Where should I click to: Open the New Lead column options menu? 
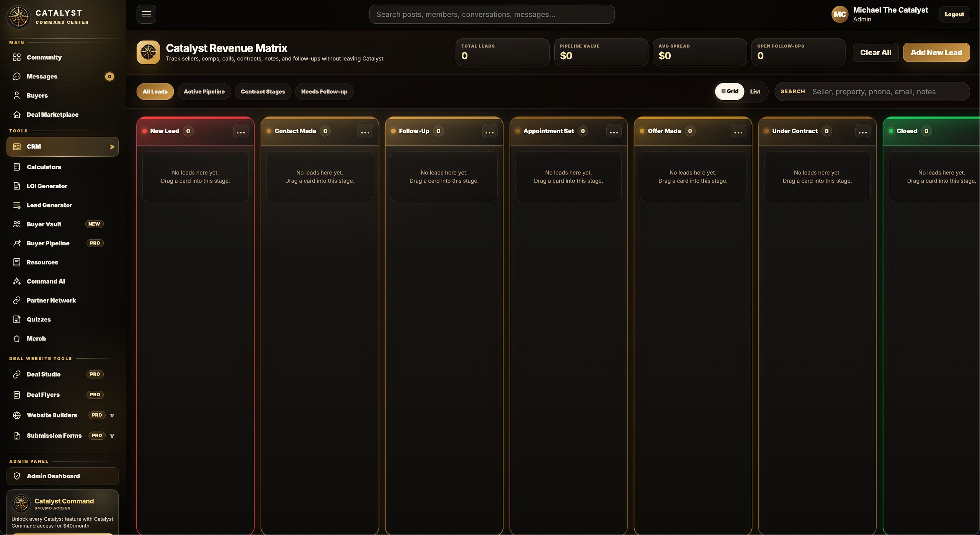click(x=241, y=131)
